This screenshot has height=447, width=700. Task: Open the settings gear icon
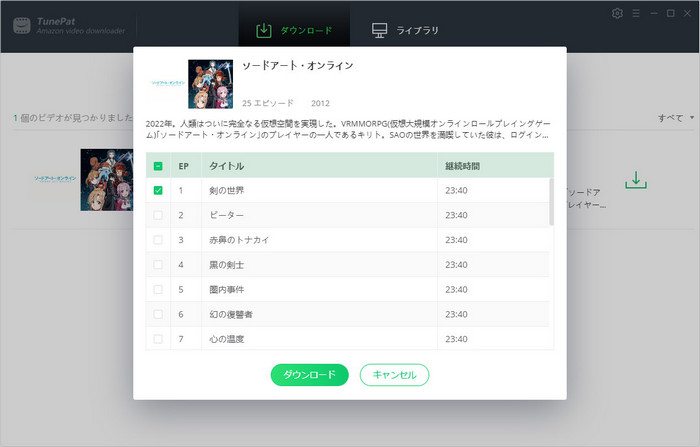(x=617, y=13)
